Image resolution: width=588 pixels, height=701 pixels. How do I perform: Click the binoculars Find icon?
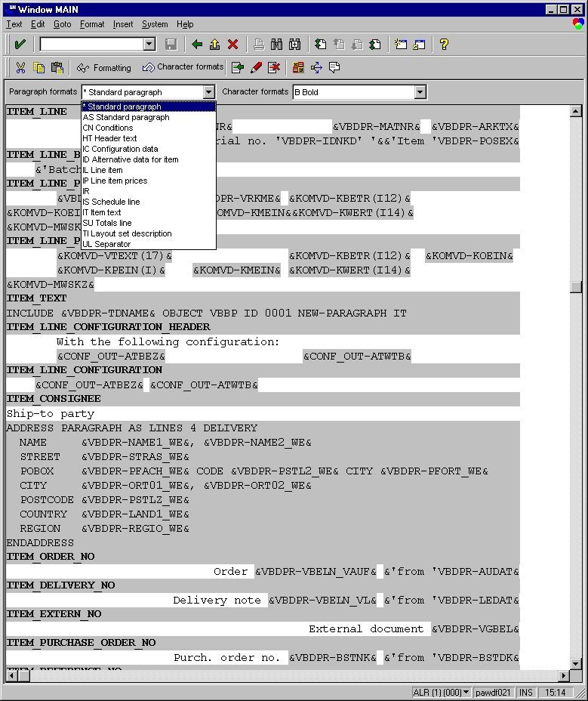tap(276, 45)
